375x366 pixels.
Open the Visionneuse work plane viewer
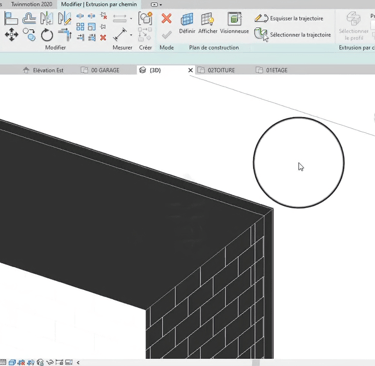coord(234,23)
